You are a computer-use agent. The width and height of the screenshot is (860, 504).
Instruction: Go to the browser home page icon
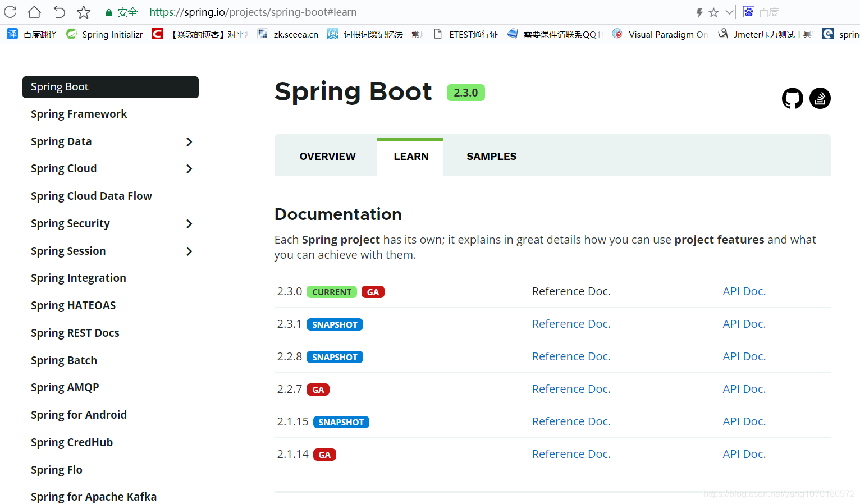tap(34, 12)
